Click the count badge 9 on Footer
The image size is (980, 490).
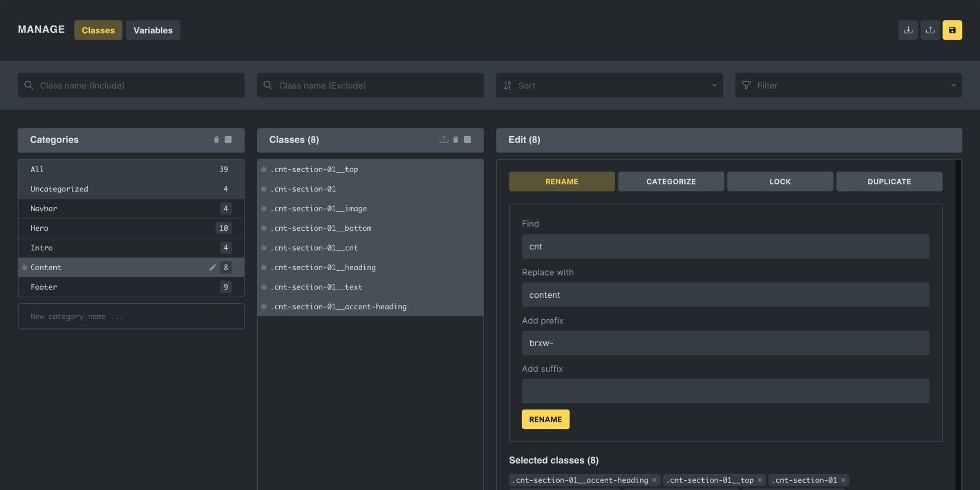point(226,287)
